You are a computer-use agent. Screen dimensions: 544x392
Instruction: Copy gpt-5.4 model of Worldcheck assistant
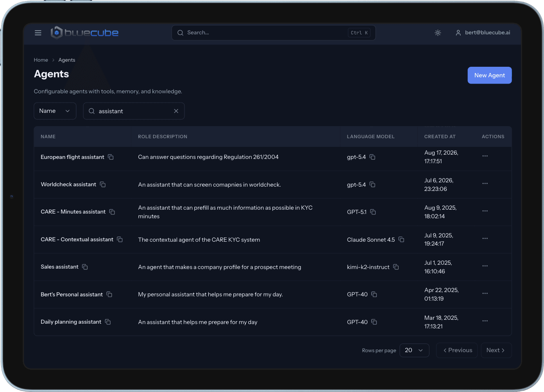tap(372, 184)
